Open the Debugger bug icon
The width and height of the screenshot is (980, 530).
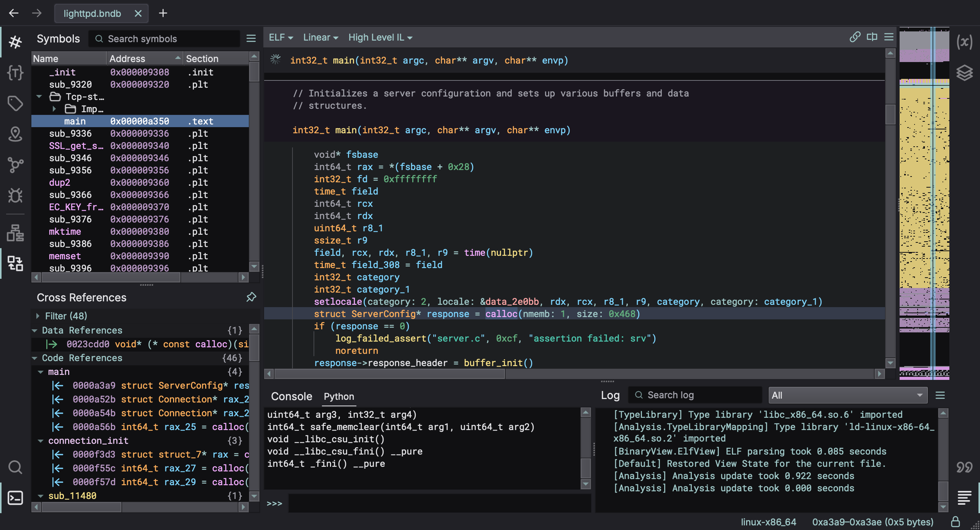point(15,196)
